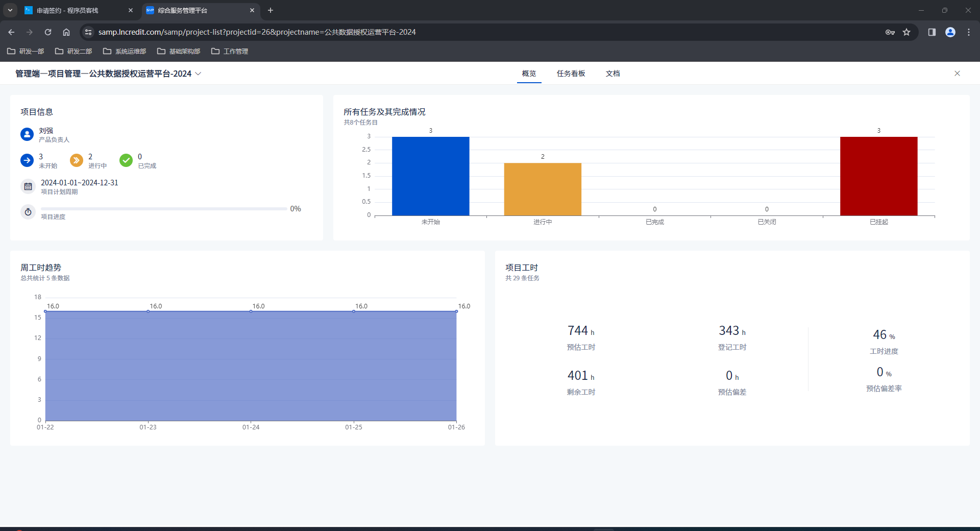The height and width of the screenshot is (531, 980).
Task: Open the 研发二部 bookmark folder
Action: [x=73, y=51]
